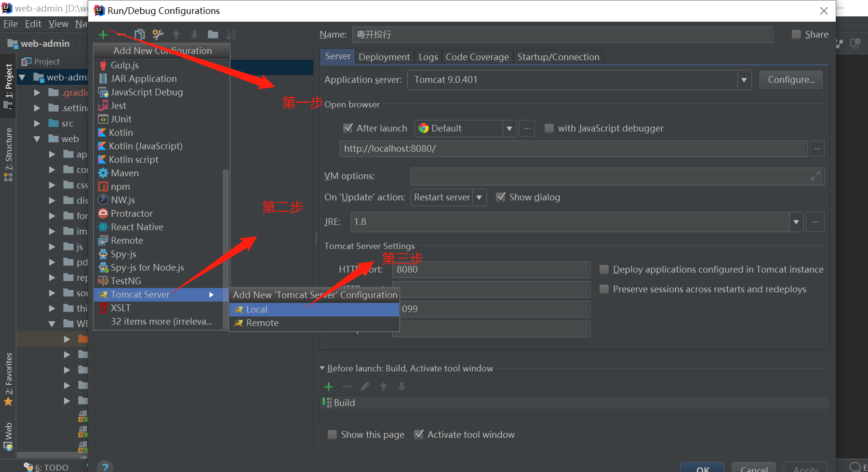Click the Configure... button

click(791, 79)
